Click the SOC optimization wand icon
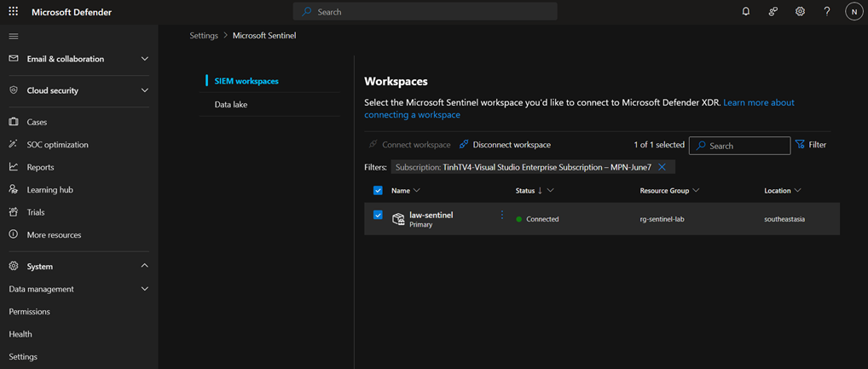 14,144
